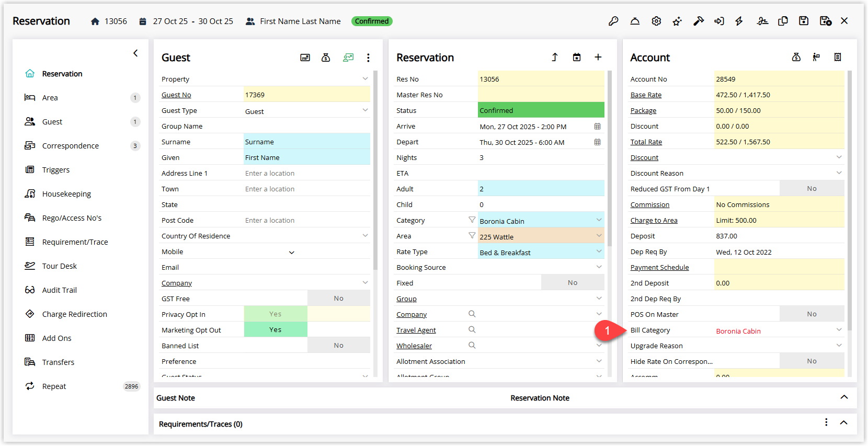Toggle Reduced GST From Day 1
The height and width of the screenshot is (446, 868).
tap(812, 188)
